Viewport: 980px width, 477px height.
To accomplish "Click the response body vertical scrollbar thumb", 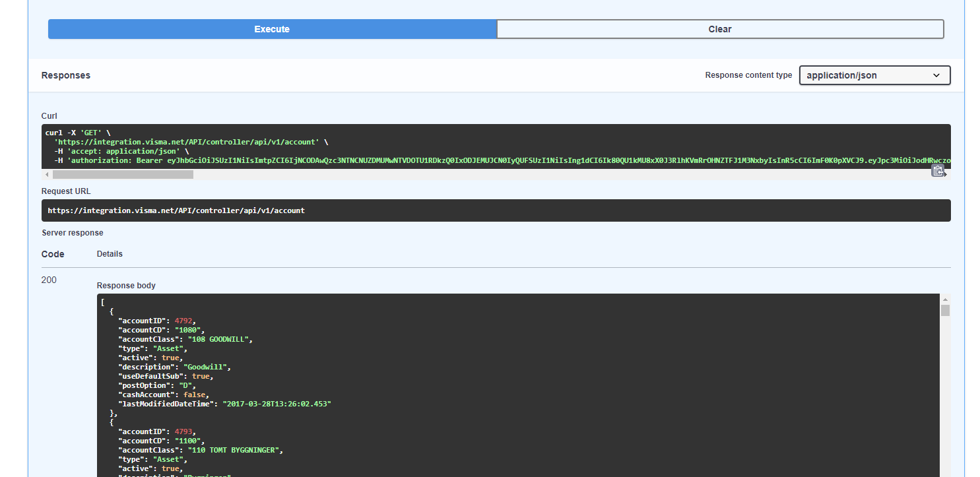I will pos(945,311).
